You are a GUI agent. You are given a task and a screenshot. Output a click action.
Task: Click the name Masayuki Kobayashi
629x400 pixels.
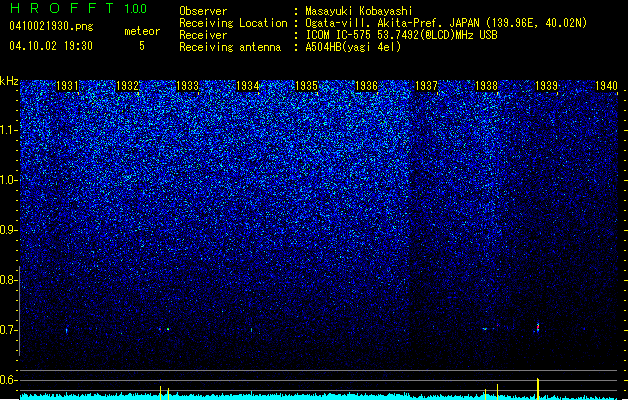click(x=359, y=11)
